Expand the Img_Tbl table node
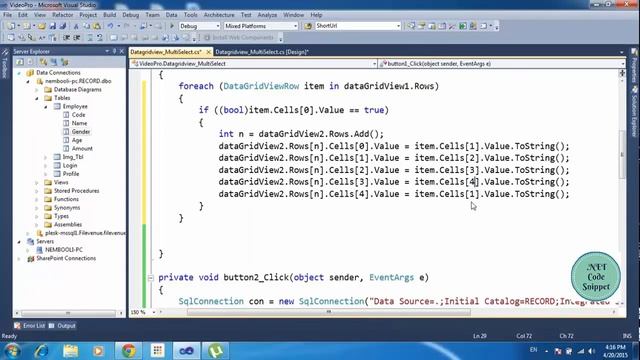Screen dimensions: 640x360 46,157
